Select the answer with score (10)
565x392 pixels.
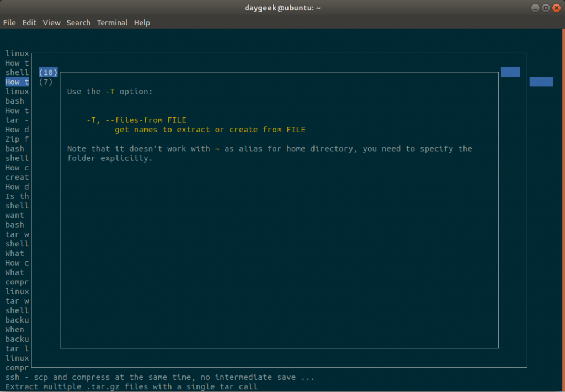pyautogui.click(x=47, y=72)
